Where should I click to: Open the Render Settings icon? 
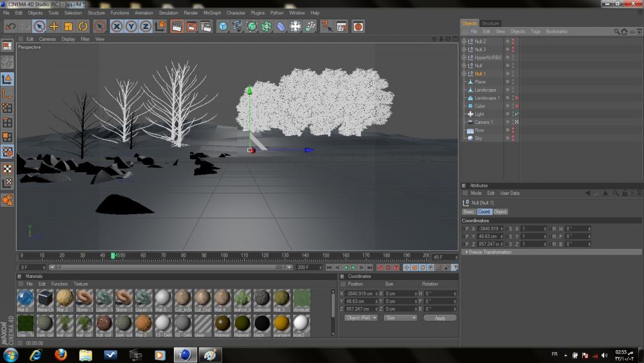click(205, 26)
